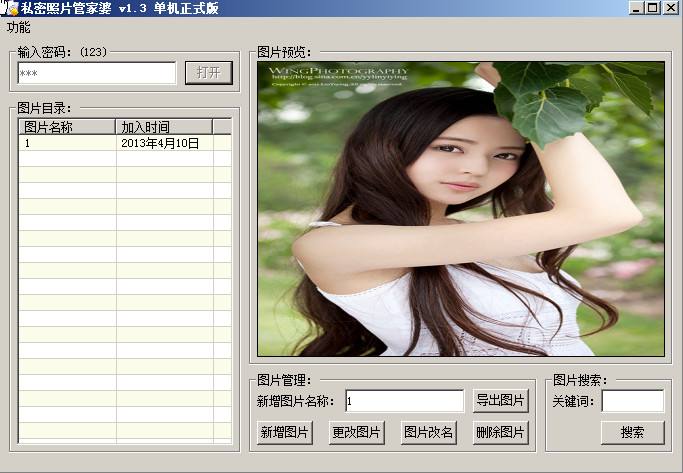The image size is (683, 473).
Task: Click the 图片改名 button
Action: (429, 432)
